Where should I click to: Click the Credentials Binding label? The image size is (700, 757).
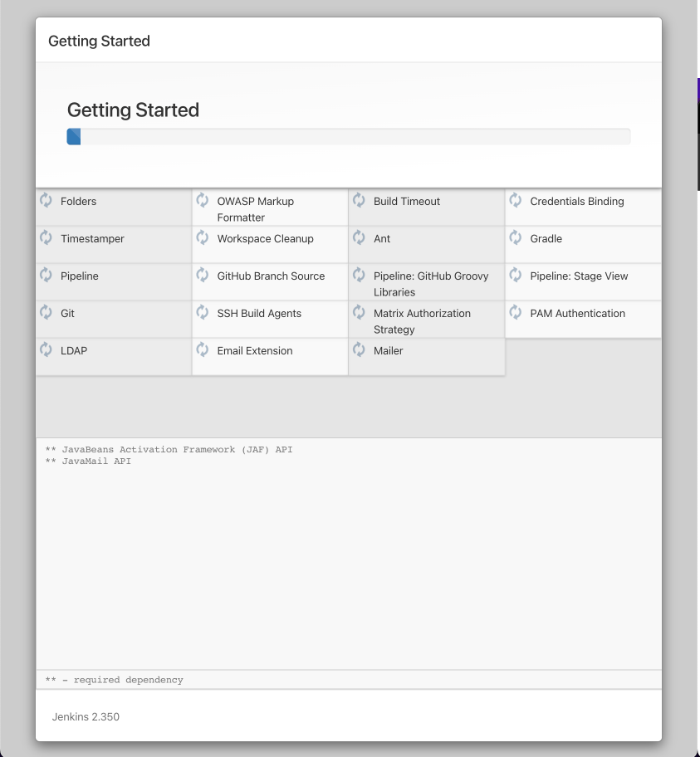577,202
